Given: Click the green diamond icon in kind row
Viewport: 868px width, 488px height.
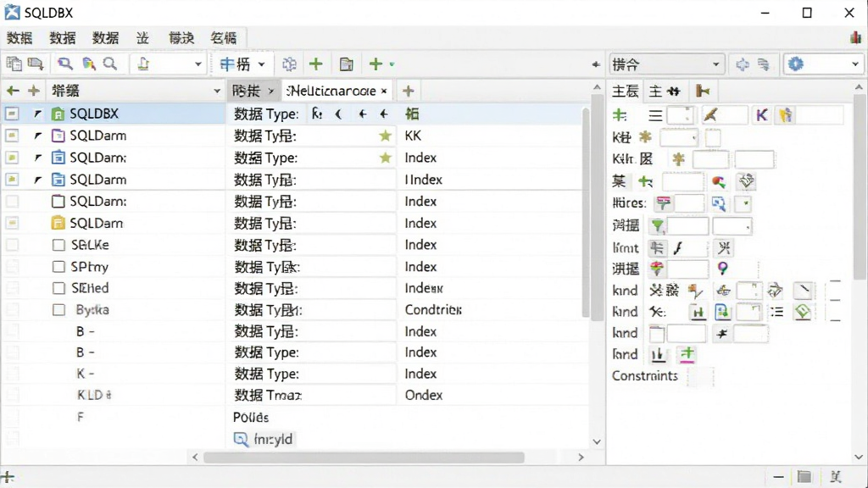Looking at the screenshot, I should (x=803, y=312).
